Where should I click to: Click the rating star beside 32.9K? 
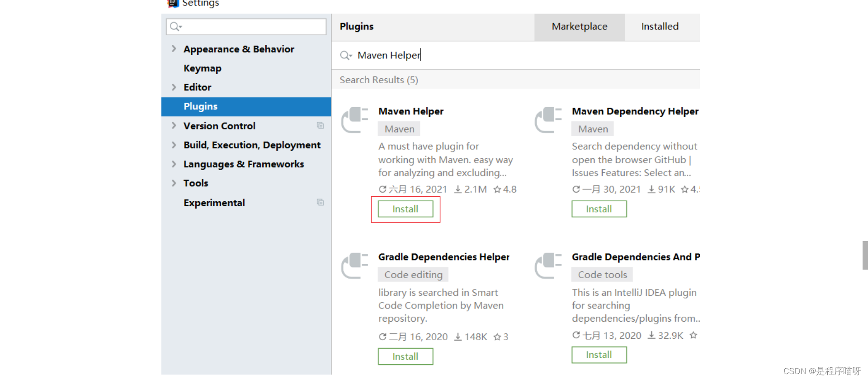click(x=693, y=335)
